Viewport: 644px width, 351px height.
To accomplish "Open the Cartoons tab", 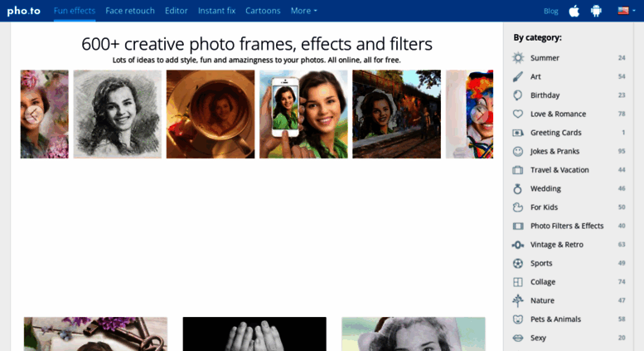I will pyautogui.click(x=263, y=11).
